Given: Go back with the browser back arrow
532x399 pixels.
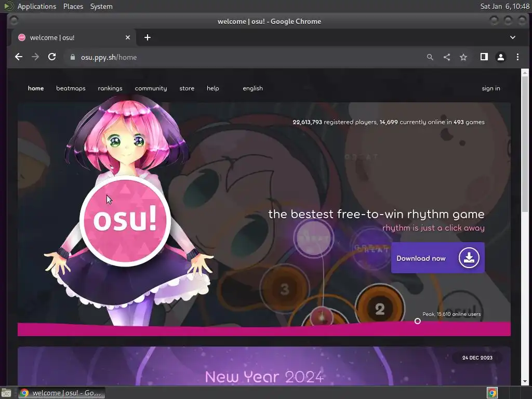Looking at the screenshot, I should (x=19, y=57).
